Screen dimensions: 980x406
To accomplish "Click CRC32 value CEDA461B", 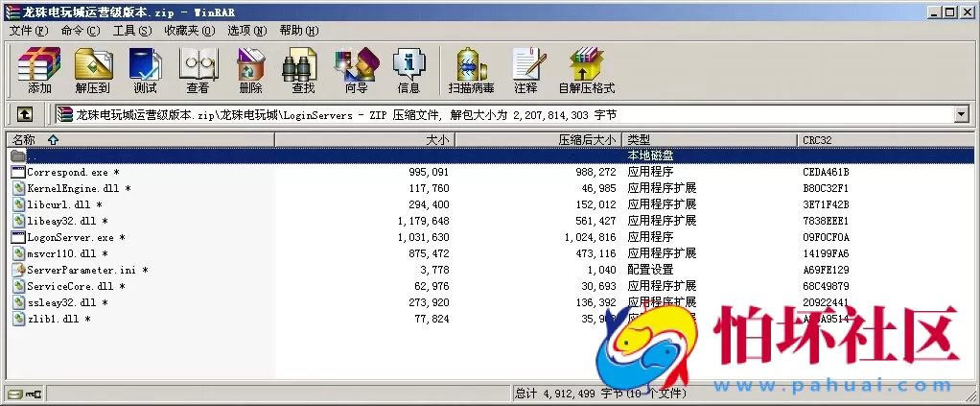I will click(826, 172).
